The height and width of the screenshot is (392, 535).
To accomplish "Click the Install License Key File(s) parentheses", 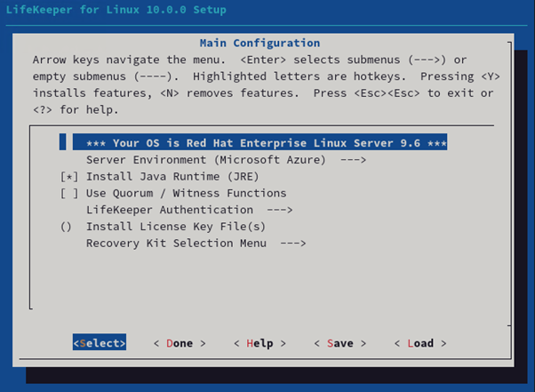I will (66, 227).
